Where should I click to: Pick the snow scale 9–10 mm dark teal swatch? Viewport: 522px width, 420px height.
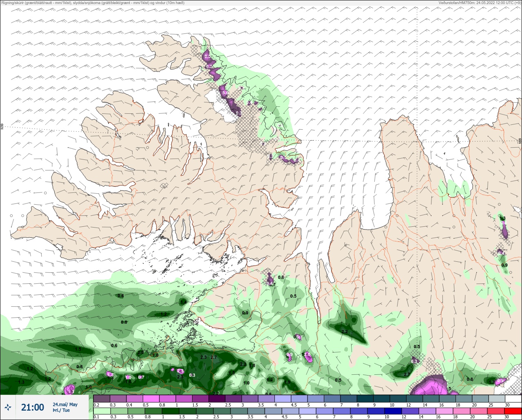click(x=382, y=398)
